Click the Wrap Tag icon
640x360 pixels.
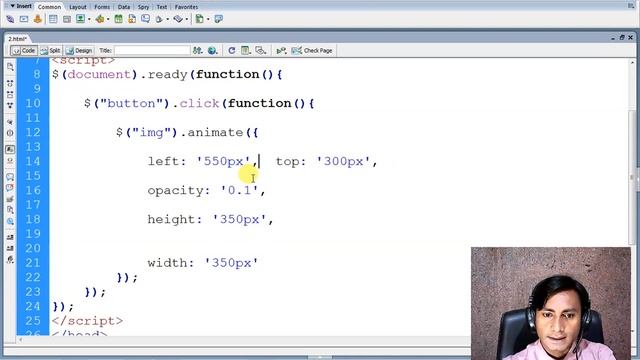[x=10, y=199]
